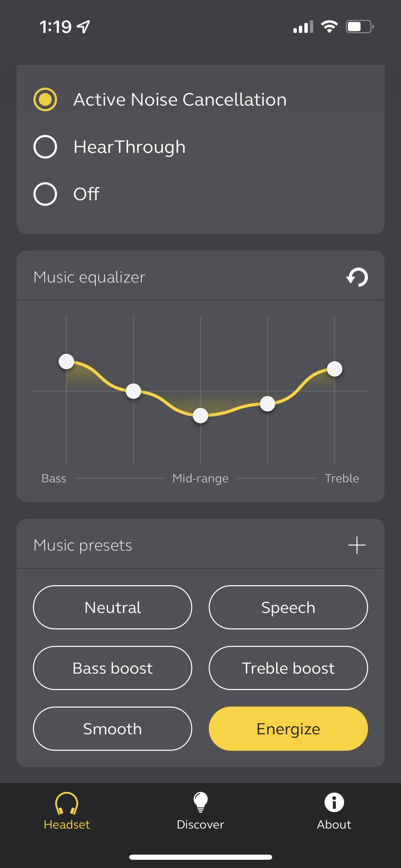Open the Headset tab

(66, 811)
